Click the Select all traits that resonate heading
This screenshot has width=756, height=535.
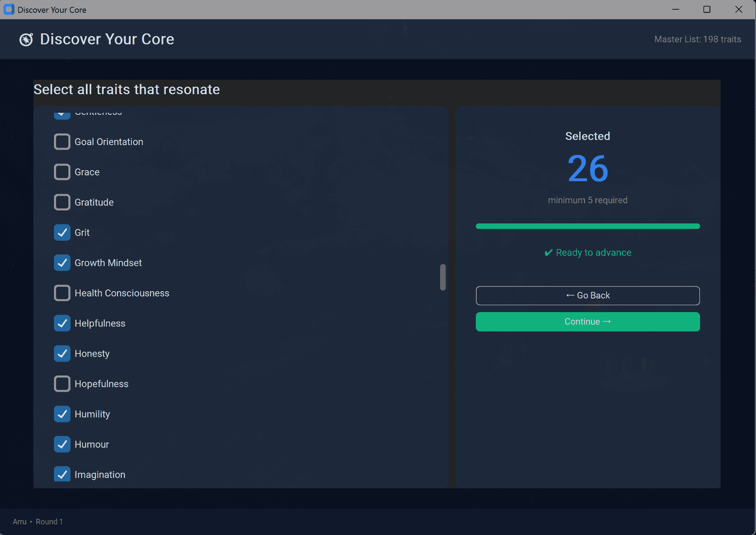[x=127, y=89]
